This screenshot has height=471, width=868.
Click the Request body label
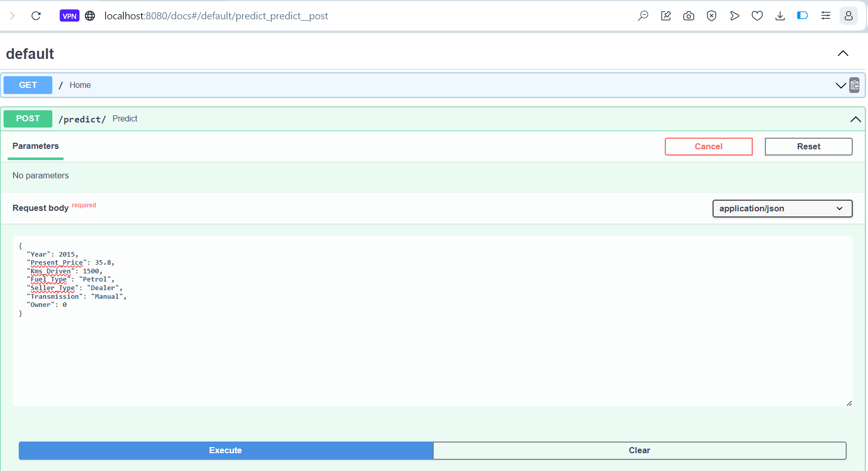[x=41, y=208]
